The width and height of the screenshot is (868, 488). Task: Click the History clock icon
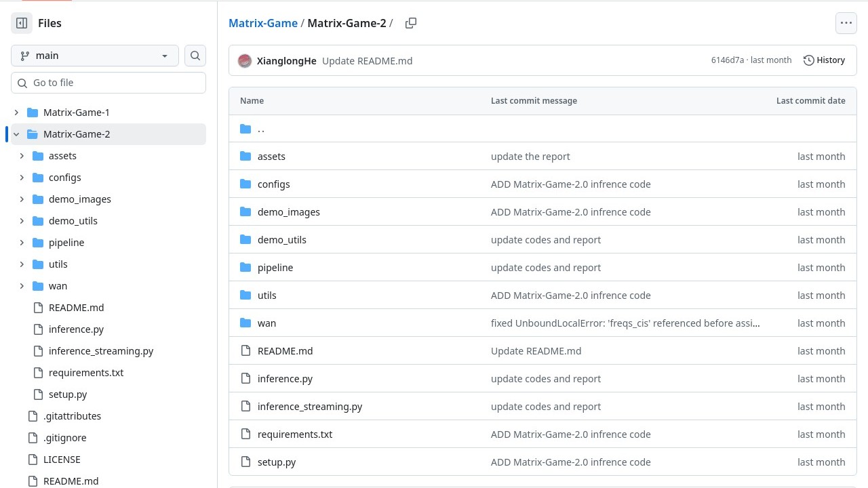point(808,60)
